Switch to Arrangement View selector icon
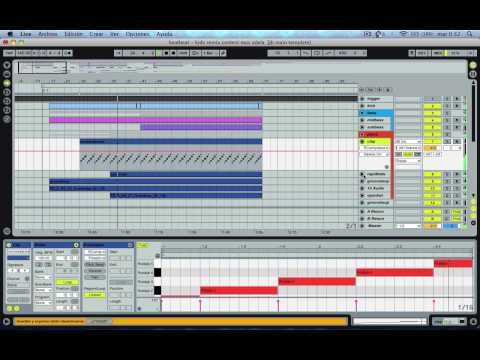Screen dimensions: 480x360 tap(473, 65)
